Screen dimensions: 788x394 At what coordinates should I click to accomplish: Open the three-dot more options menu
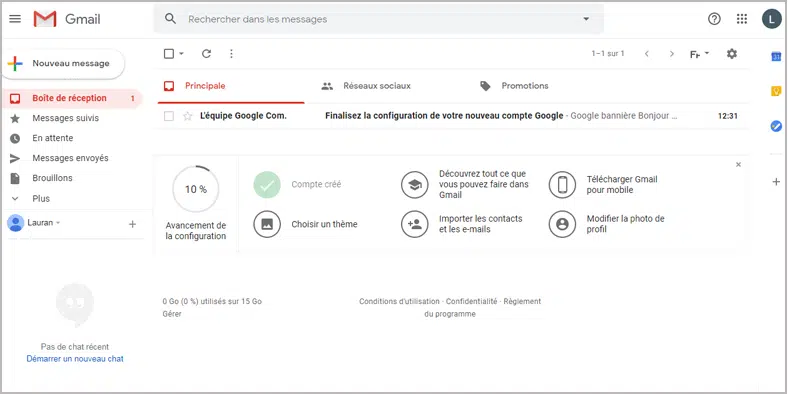231,54
